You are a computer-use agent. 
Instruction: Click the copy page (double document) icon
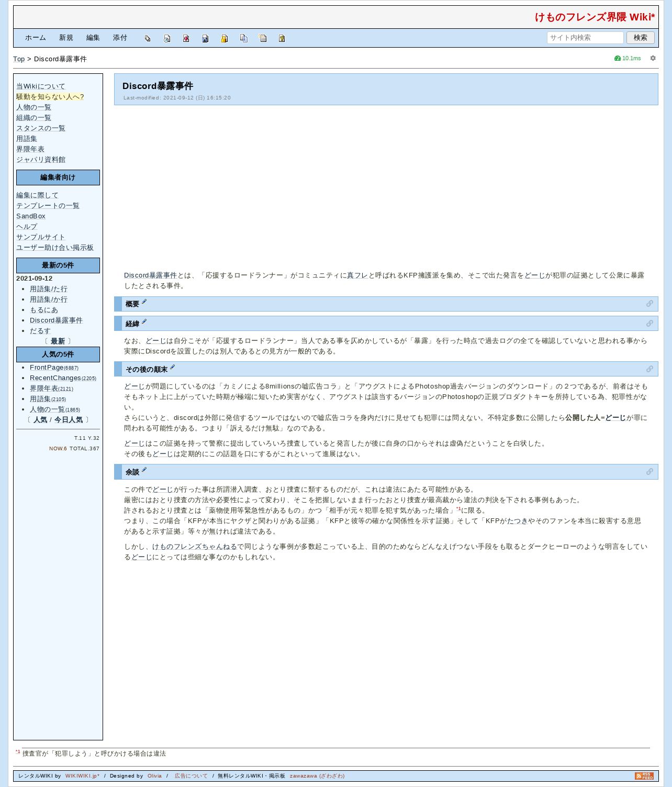coord(243,38)
